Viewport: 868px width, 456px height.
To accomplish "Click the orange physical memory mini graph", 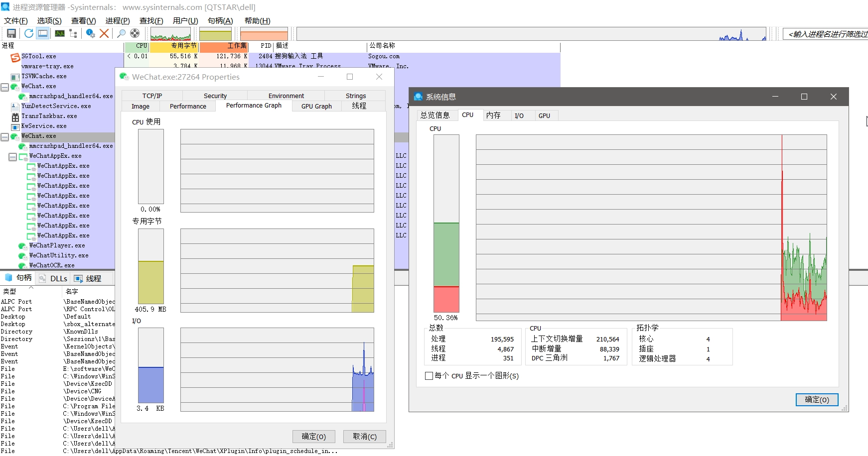I will pos(264,34).
